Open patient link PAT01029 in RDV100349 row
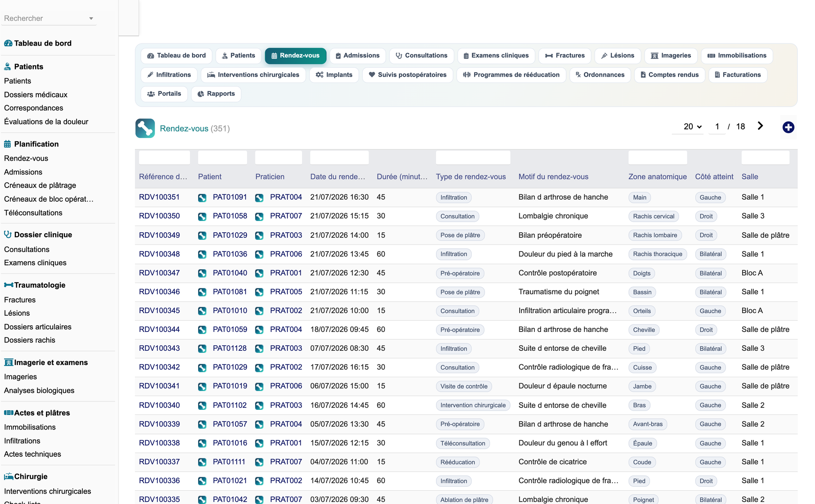This screenshot has height=504, width=815. click(x=230, y=235)
